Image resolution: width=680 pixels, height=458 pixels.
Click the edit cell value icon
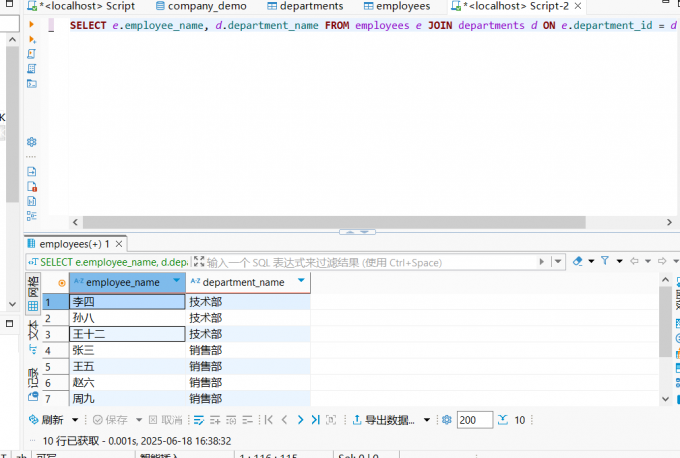coord(199,420)
